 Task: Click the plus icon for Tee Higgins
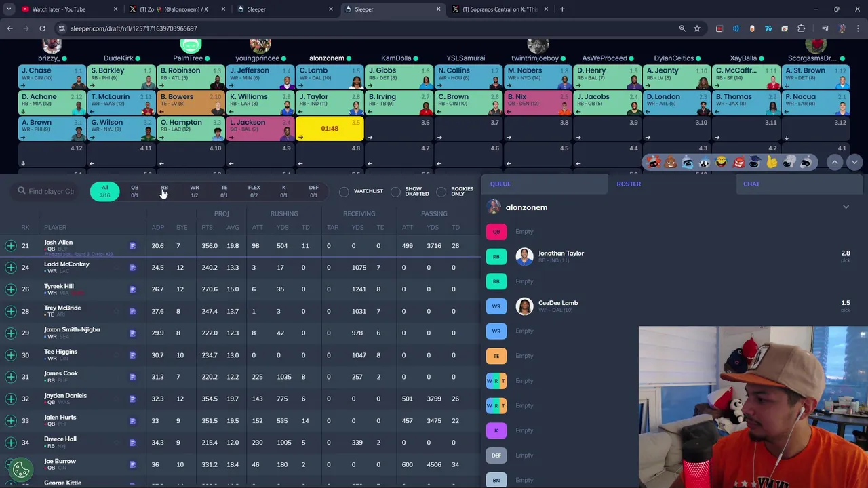coord(11,355)
